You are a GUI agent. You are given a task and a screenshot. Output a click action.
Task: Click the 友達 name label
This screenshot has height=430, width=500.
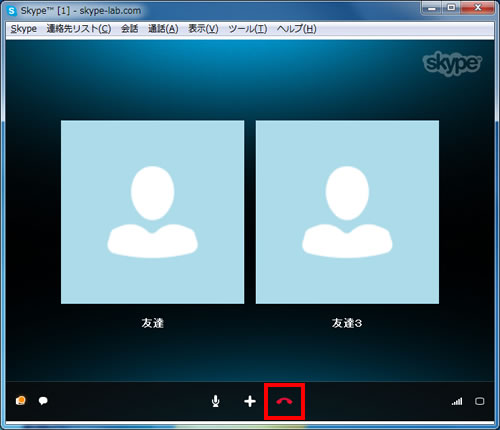point(153,323)
